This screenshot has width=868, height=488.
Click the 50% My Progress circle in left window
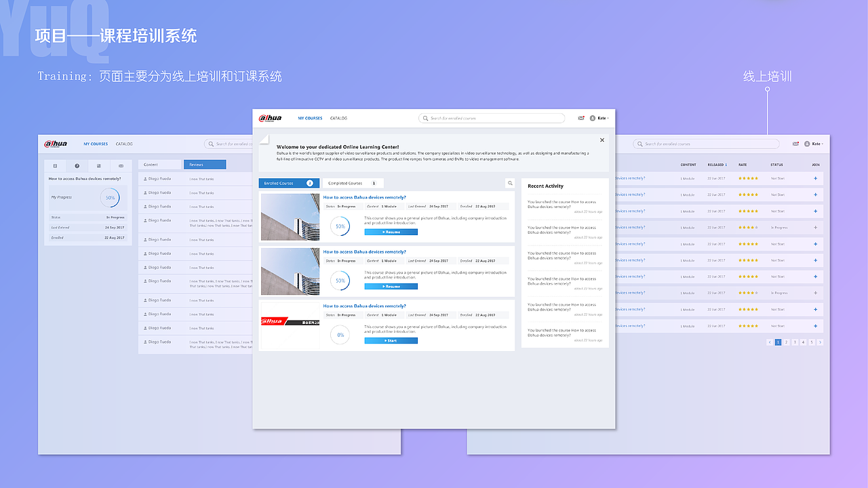coord(110,197)
